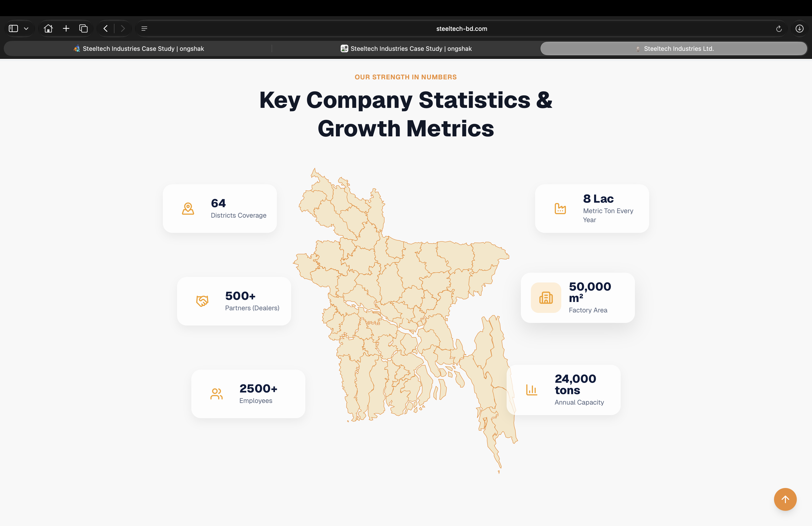This screenshot has height=526, width=812.
Task: Select the Steeltech Industries Ltd. tab
Action: 674,48
